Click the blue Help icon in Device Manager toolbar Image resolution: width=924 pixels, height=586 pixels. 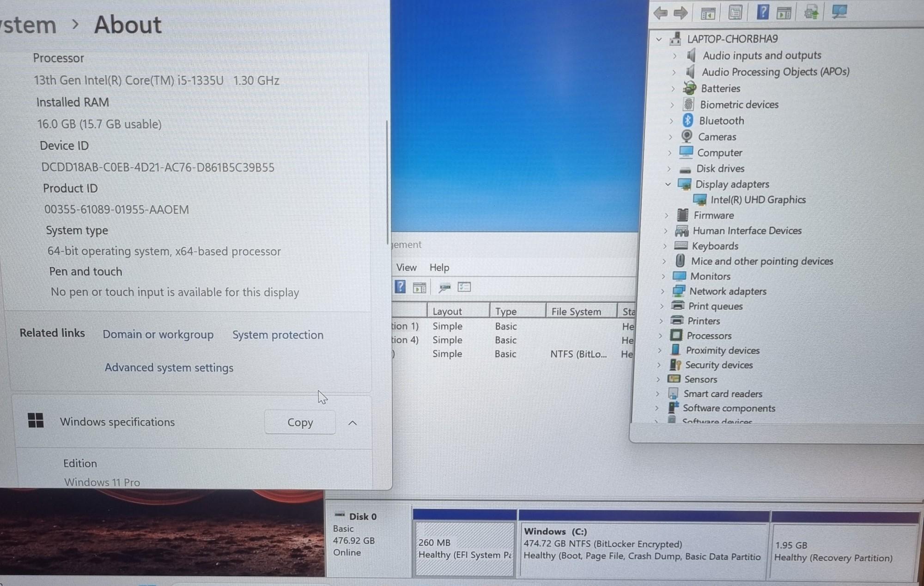[763, 12]
